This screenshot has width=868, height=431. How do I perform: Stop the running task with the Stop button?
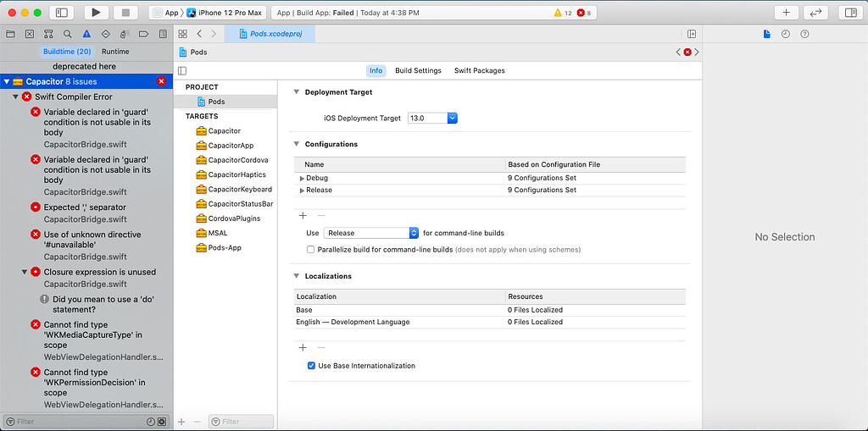(x=125, y=12)
